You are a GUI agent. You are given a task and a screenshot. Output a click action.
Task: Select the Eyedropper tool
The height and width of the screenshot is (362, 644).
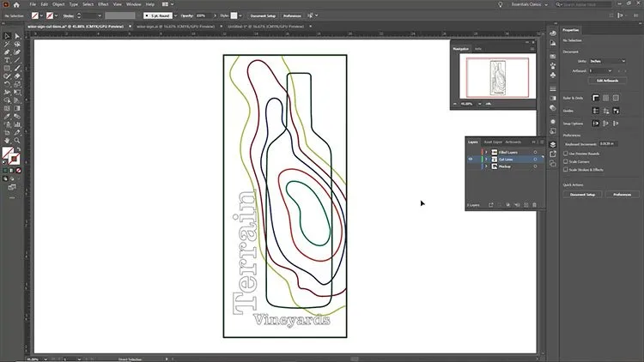pyautogui.click(x=7, y=116)
